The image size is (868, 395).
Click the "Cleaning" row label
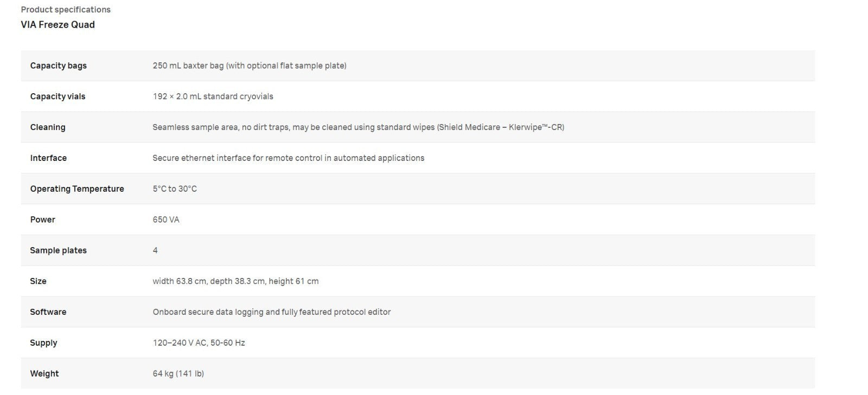pos(48,127)
